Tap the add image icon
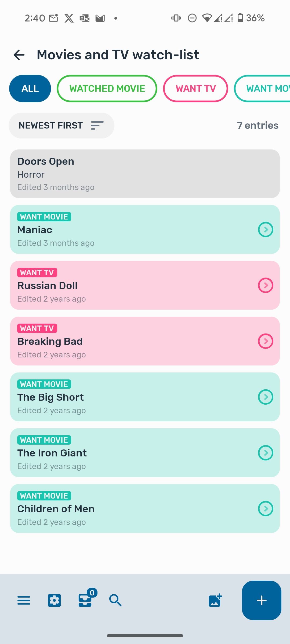The height and width of the screenshot is (644, 290). point(215,600)
